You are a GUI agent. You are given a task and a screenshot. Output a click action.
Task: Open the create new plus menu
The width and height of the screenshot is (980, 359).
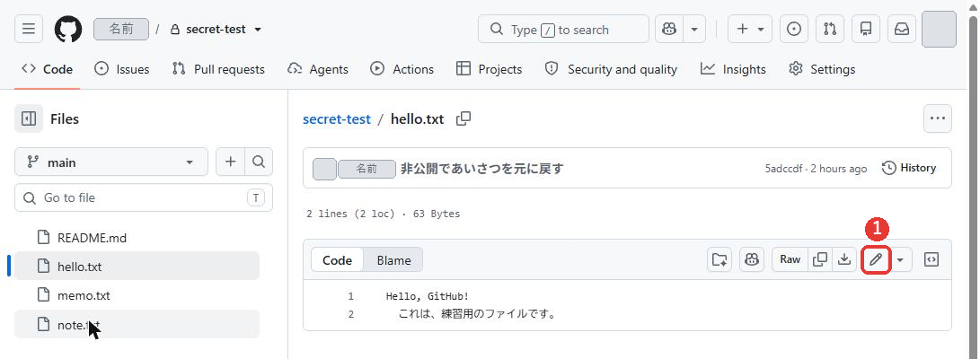coord(750,30)
